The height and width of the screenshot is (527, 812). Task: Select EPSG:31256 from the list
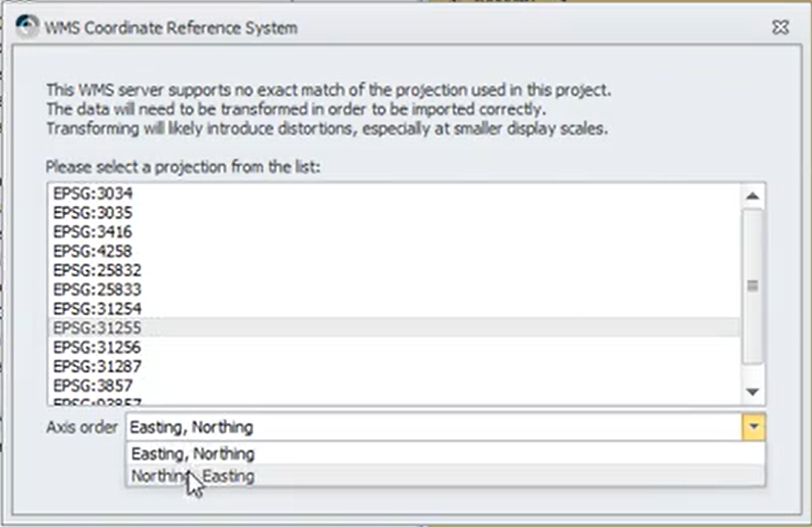393,348
